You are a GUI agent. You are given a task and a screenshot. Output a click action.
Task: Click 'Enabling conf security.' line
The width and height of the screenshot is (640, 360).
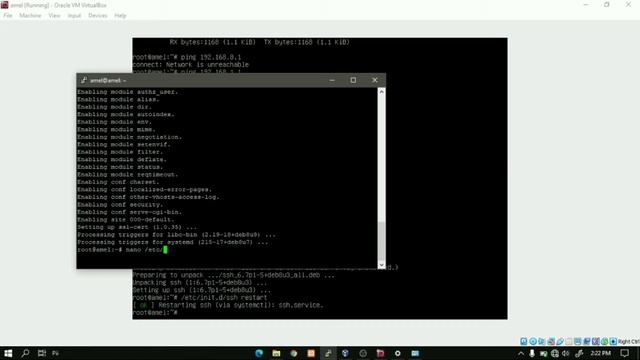pyautogui.click(x=120, y=204)
